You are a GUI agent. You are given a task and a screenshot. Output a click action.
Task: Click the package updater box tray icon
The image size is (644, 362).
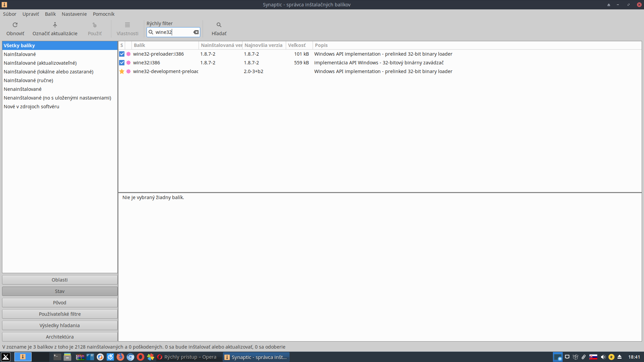576,357
